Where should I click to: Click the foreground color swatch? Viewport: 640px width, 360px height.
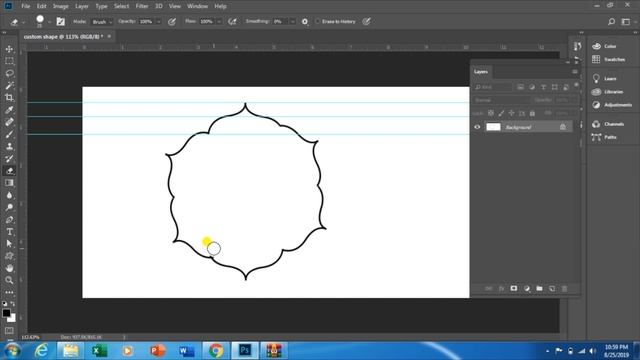pos(6,313)
